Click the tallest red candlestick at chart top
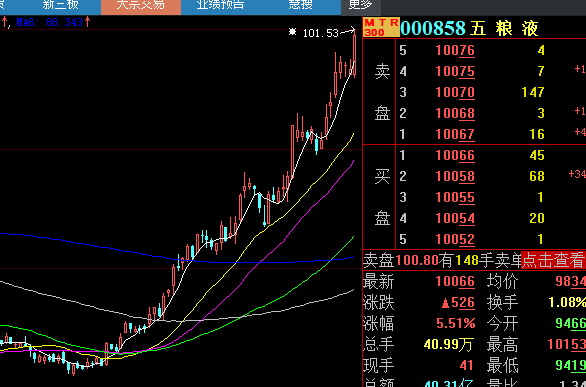 [354, 54]
